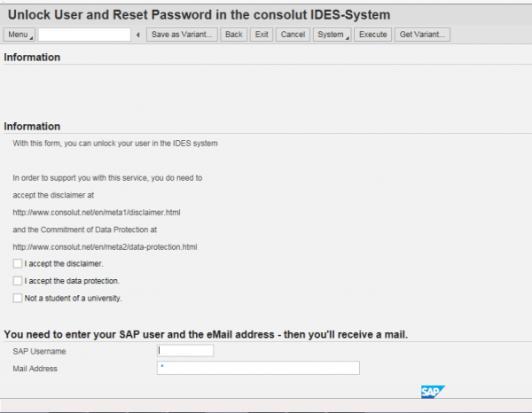Click the Exit button
Screen dimensions: 532x413
click(262, 35)
